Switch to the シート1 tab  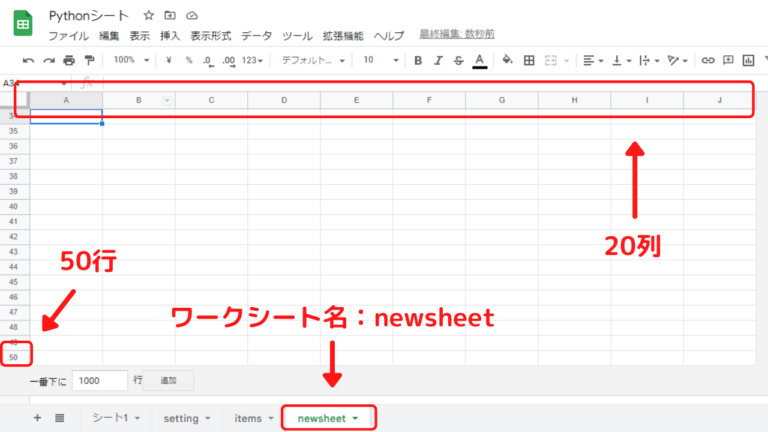116,418
